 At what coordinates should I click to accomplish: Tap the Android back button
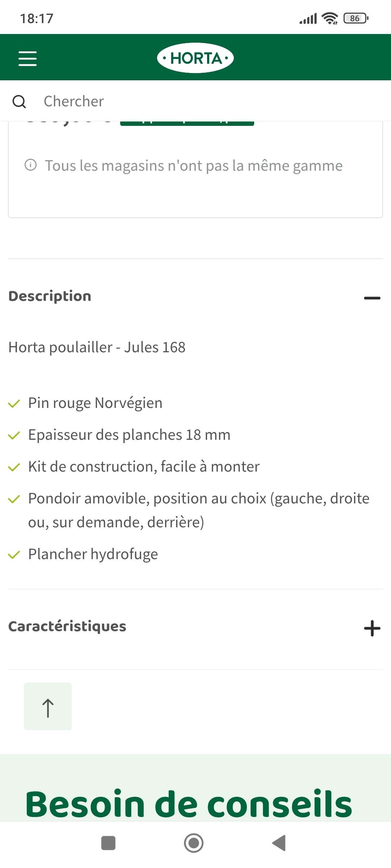(x=279, y=843)
